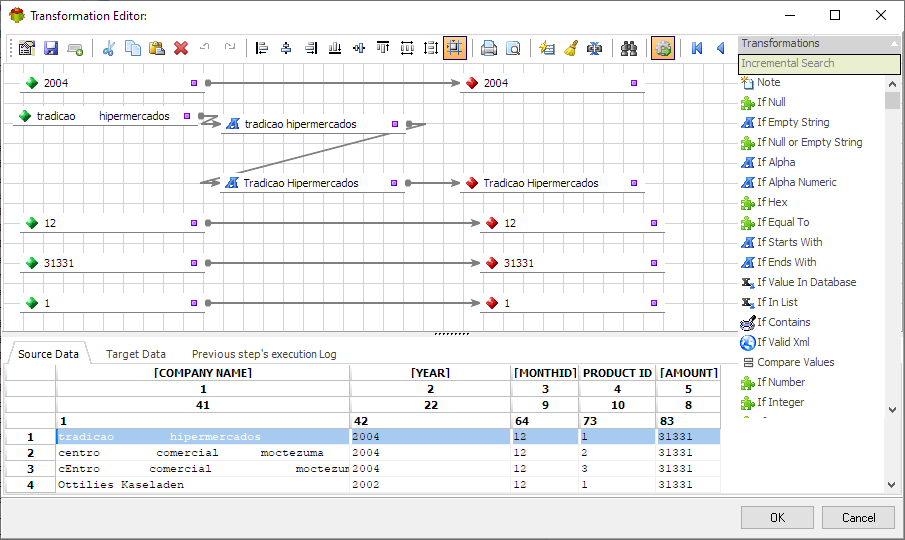The width and height of the screenshot is (905, 540).
Task: Click the Save floppy disk icon
Action: click(51, 48)
